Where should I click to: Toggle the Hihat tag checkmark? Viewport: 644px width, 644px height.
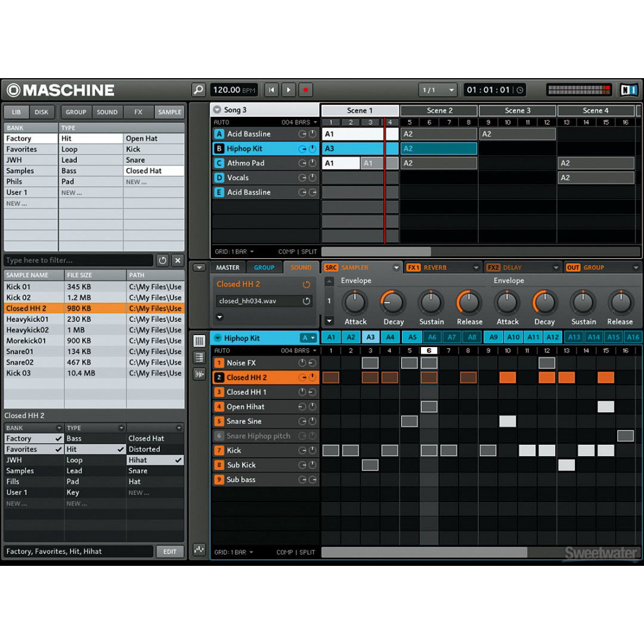pyautogui.click(x=178, y=460)
